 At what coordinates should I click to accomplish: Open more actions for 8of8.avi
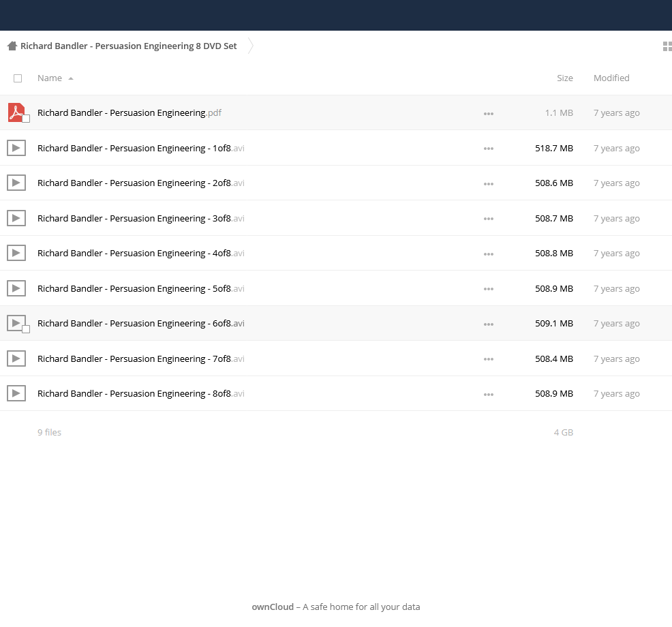[x=489, y=395]
